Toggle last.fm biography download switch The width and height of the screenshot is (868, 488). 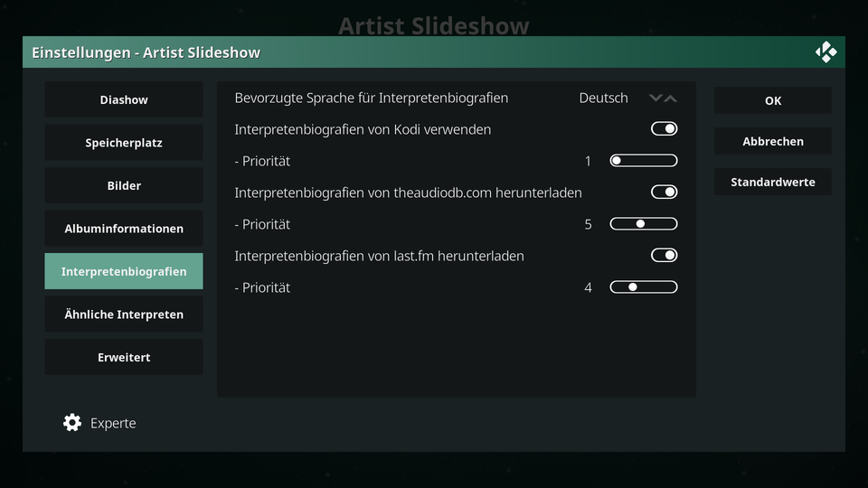[664, 255]
